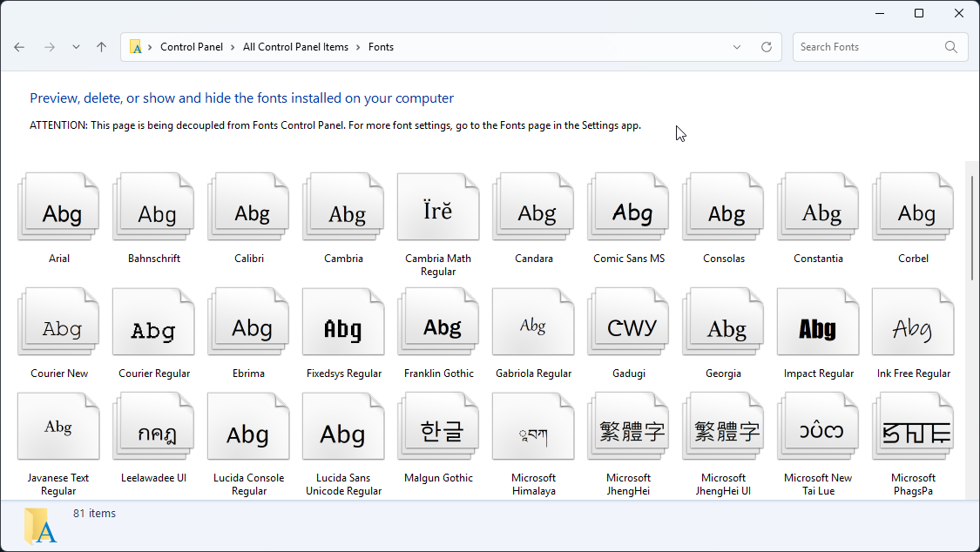This screenshot has height=552, width=980.
Task: Select the Calibri font icon
Action: [x=249, y=206]
